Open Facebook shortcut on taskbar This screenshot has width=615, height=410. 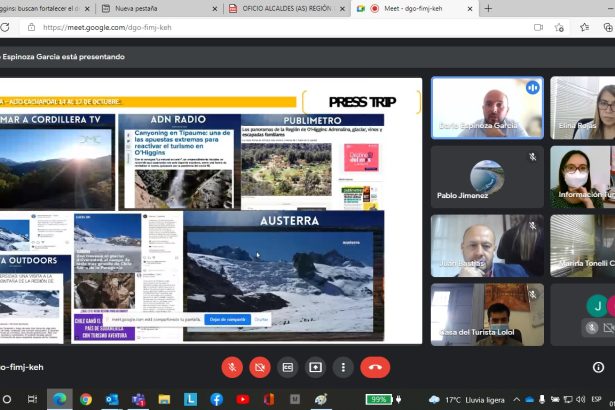click(217, 399)
